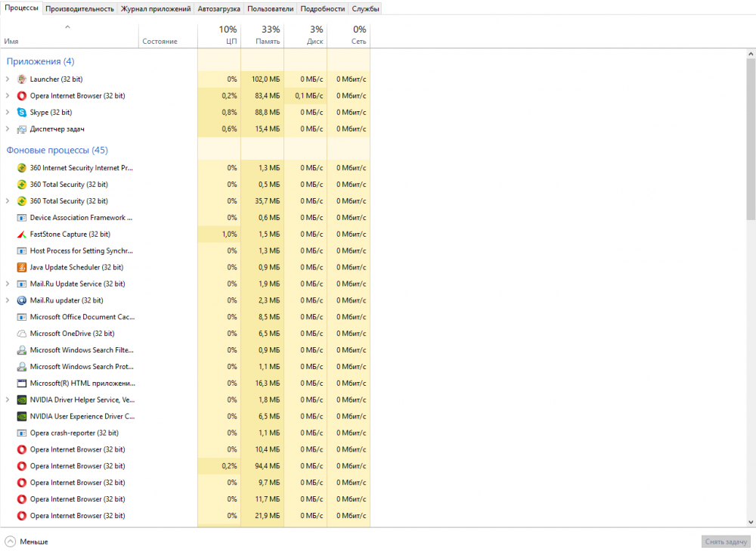The height and width of the screenshot is (556, 756).
Task: Click the Opera icon in the 83,4 МБ row
Action: 22,95
